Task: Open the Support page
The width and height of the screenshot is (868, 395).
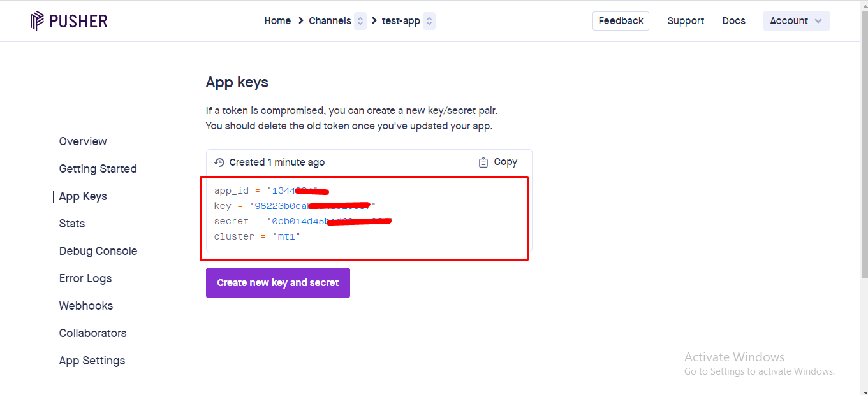Action: click(x=686, y=21)
